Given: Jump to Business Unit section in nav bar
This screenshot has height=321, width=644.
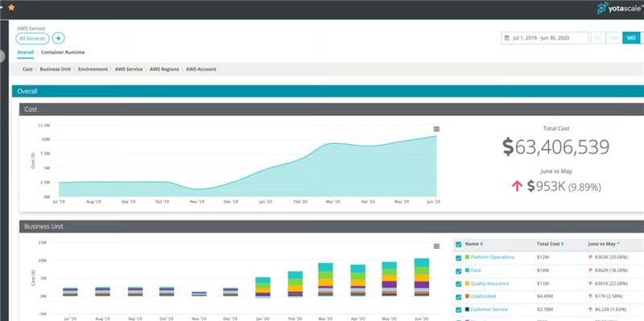Looking at the screenshot, I should (x=56, y=69).
